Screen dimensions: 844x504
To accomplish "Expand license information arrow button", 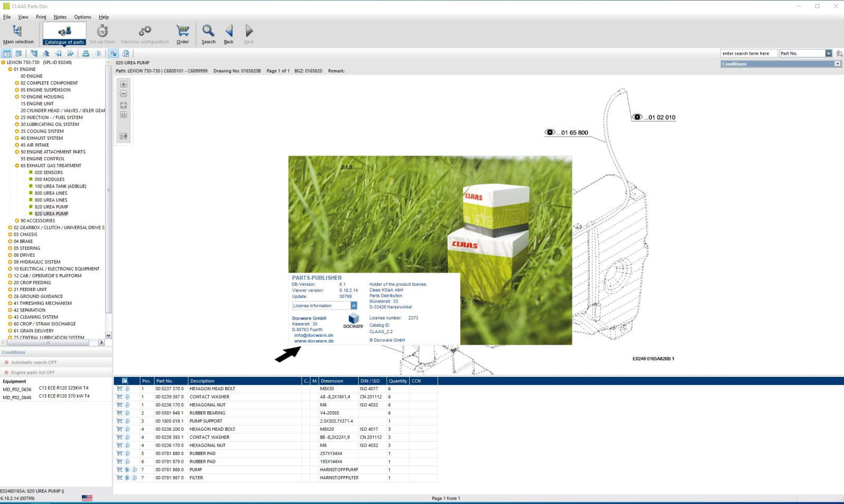I will click(x=353, y=306).
